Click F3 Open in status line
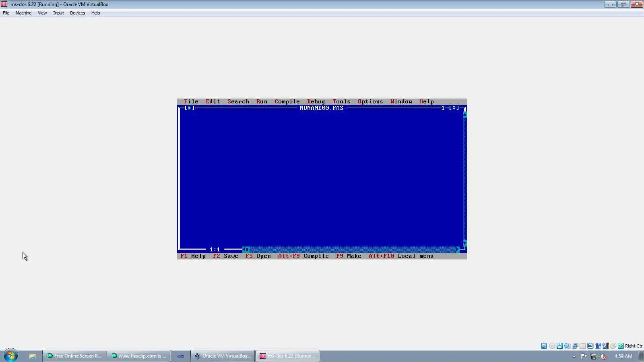Image resolution: width=644 pixels, height=362 pixels. [x=258, y=256]
